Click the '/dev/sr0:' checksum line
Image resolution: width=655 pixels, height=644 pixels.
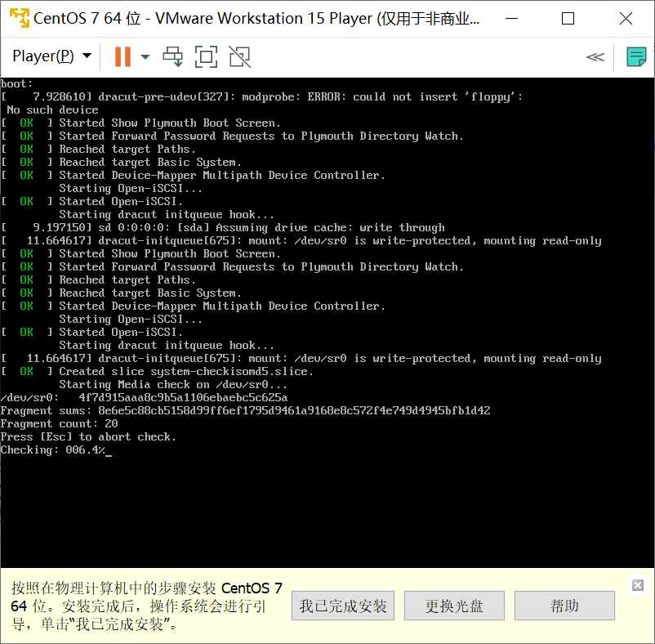pyautogui.click(x=144, y=398)
